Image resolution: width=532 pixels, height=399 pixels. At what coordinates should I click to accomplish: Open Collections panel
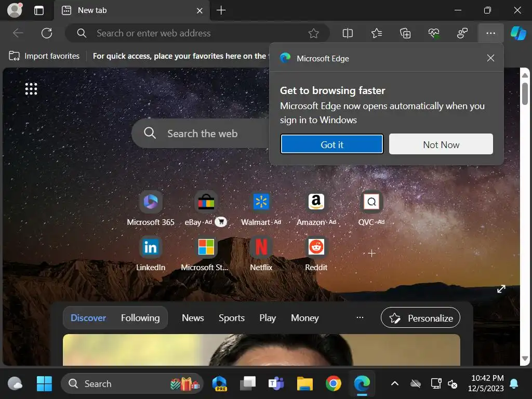pyautogui.click(x=405, y=33)
